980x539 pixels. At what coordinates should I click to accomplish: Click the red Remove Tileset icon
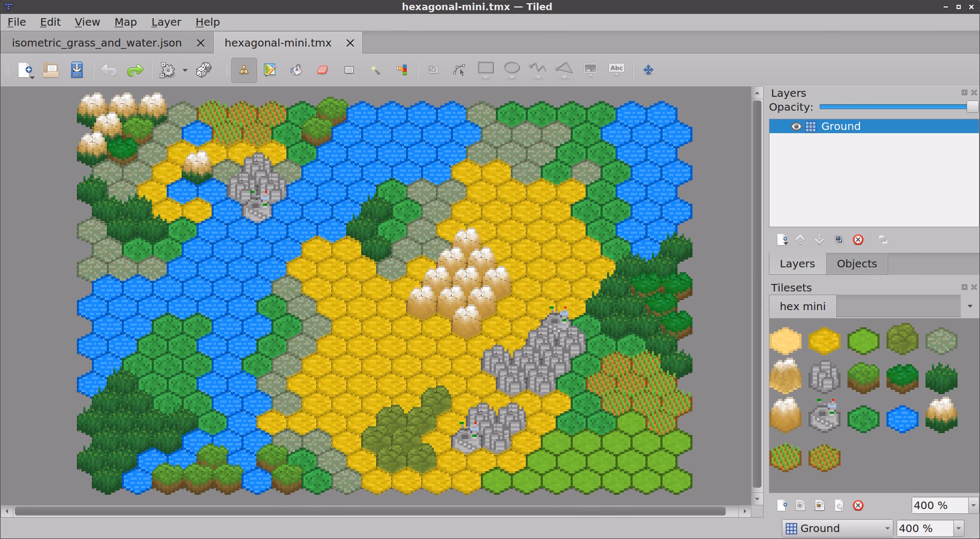(x=858, y=505)
